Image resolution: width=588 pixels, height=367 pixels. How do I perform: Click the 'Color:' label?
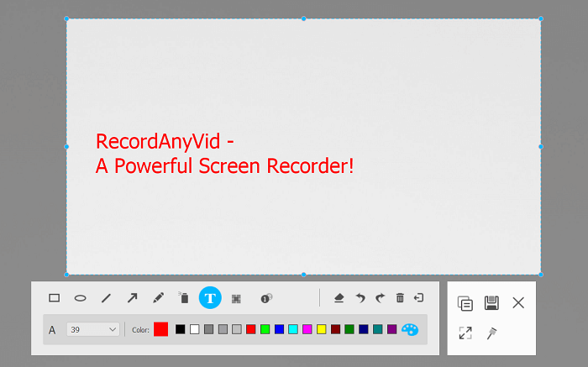tap(140, 330)
